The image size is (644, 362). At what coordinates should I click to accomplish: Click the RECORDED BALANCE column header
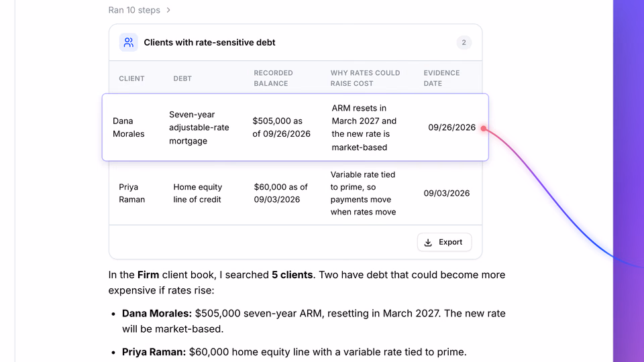coord(273,78)
